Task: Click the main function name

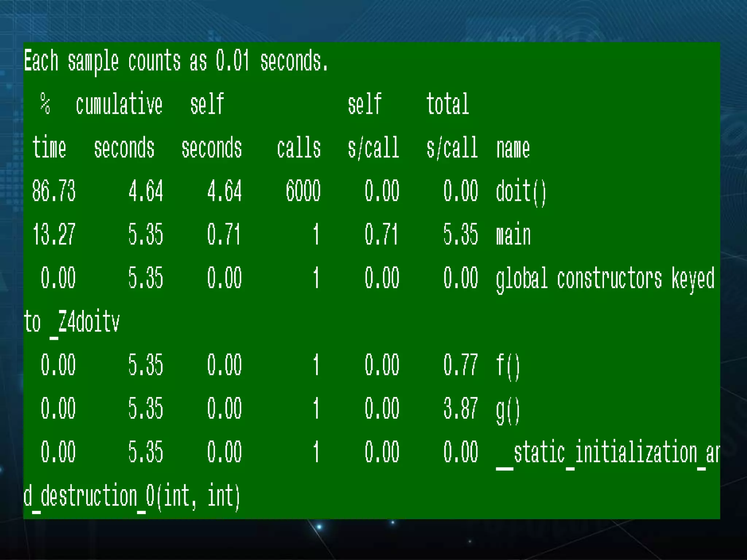Action: (x=513, y=234)
